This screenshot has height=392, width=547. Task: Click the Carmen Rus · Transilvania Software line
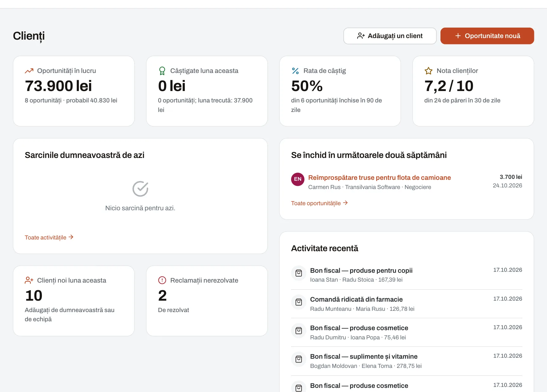pos(369,187)
